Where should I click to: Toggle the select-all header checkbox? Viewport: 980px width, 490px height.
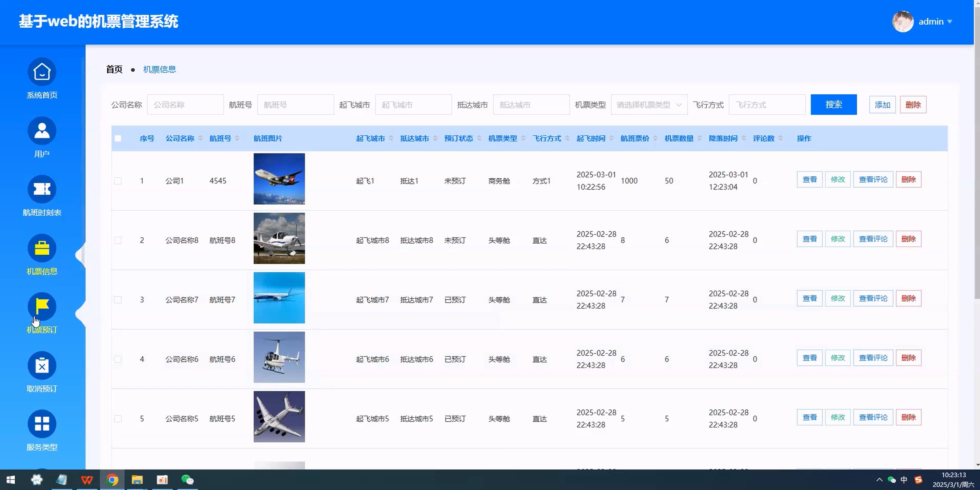point(118,138)
